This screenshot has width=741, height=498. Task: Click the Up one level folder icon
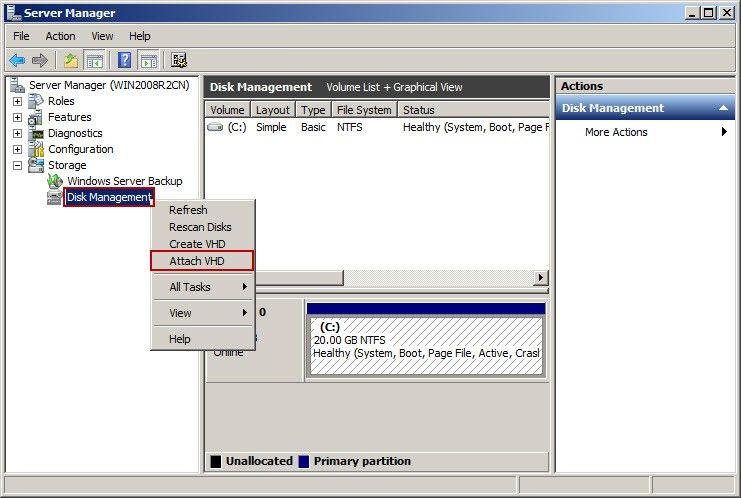pos(71,60)
